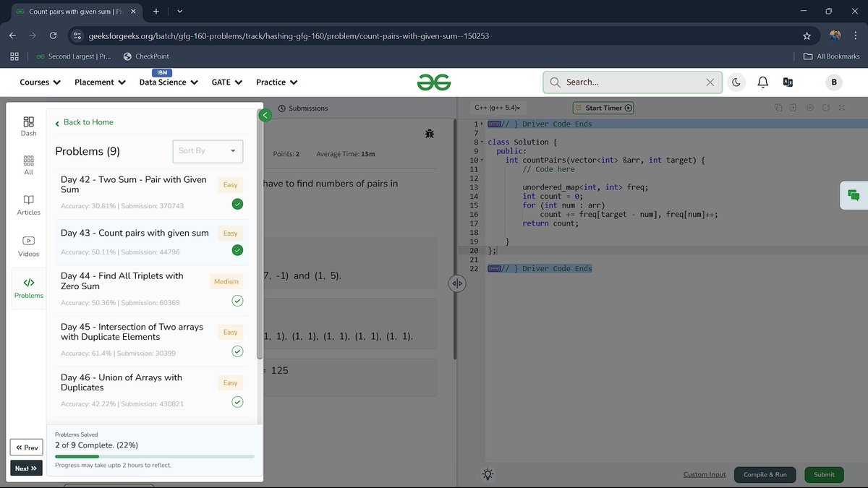Click the Next button
The height and width of the screenshot is (488, 868).
(27, 468)
